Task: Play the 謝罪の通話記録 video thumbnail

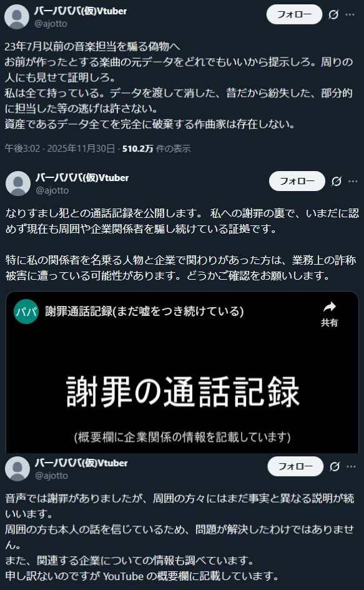Action: (182, 391)
